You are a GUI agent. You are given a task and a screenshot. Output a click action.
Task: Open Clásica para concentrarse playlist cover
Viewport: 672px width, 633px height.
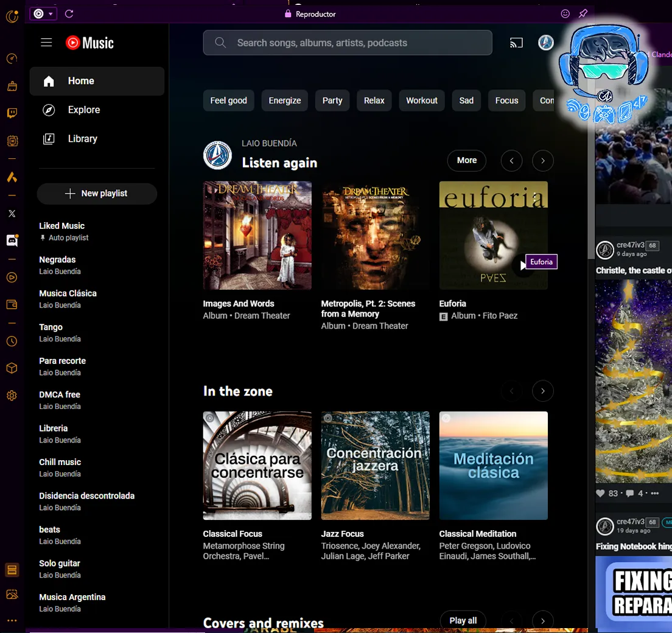(257, 466)
